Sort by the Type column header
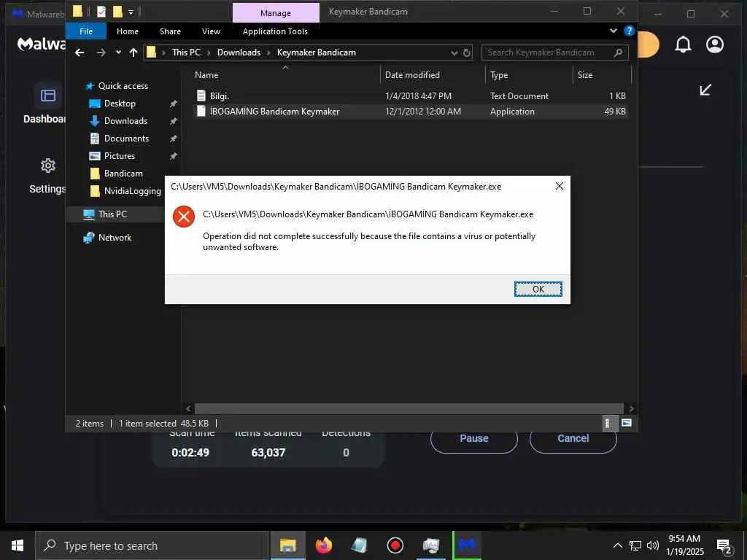 click(499, 75)
